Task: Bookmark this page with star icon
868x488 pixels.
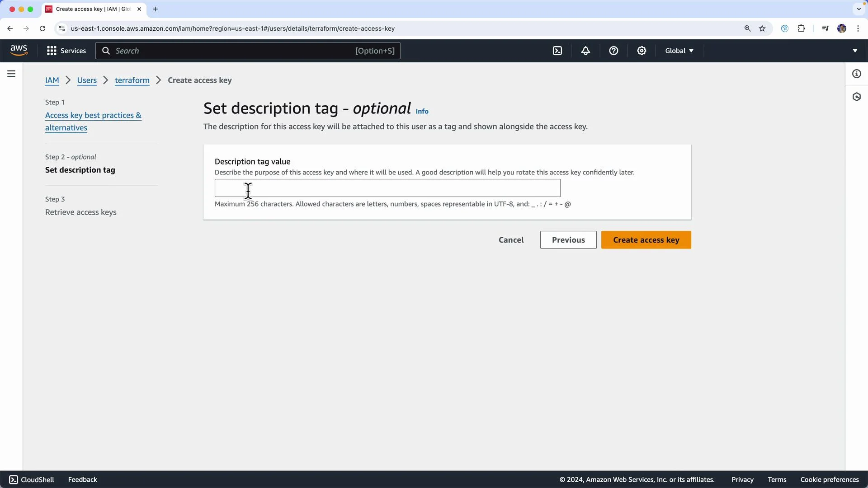Action: [x=762, y=28]
